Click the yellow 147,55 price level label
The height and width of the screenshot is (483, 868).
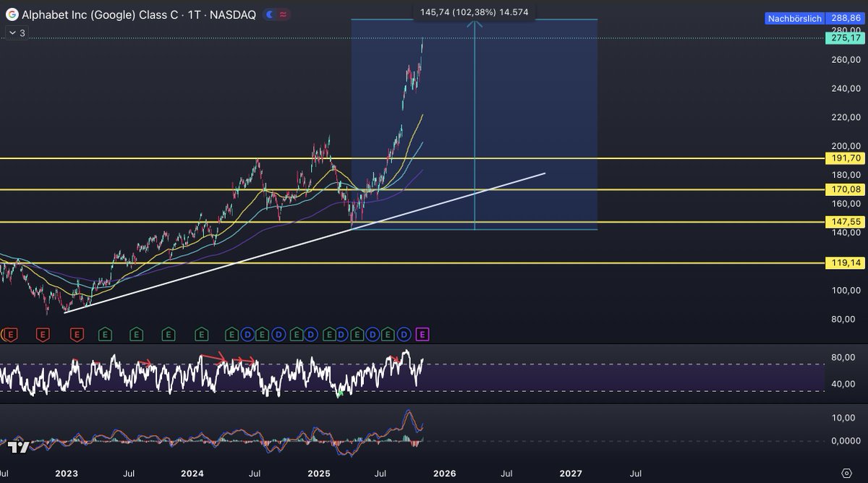point(845,222)
